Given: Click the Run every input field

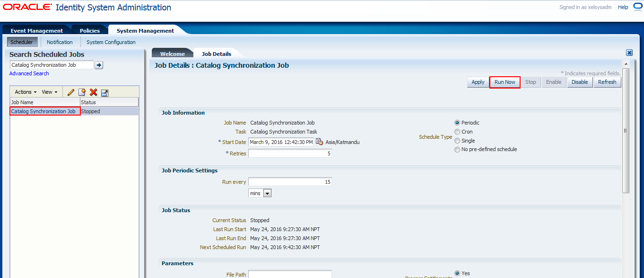Looking at the screenshot, I should (x=290, y=182).
